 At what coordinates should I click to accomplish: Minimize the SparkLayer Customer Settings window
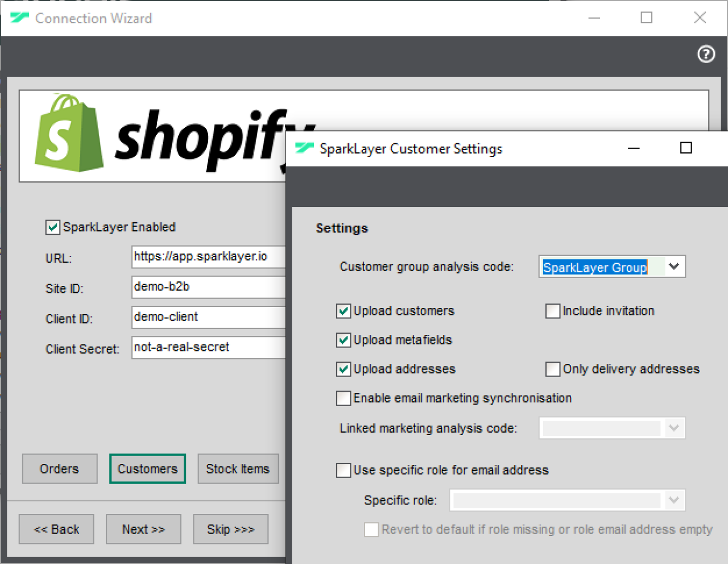(x=634, y=148)
